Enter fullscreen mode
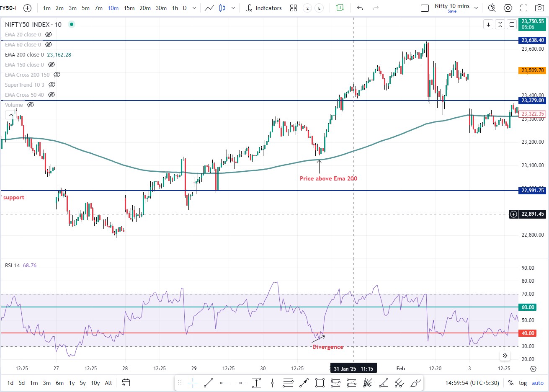 pos(524,8)
